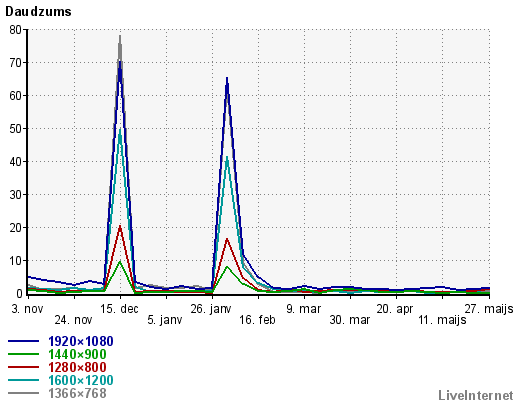This screenshot has width=520, height=405.
Task: Click the 60 y-axis value
Action: (x=16, y=96)
